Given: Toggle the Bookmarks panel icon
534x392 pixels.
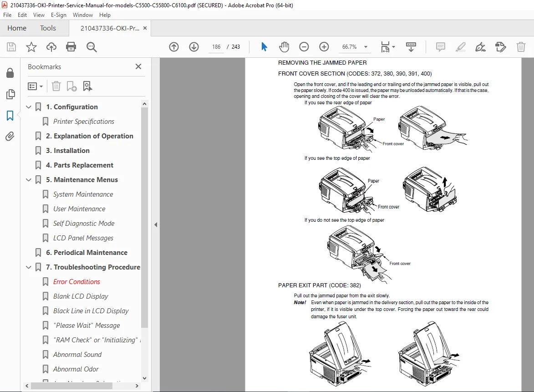Looking at the screenshot, I should (x=10, y=116).
